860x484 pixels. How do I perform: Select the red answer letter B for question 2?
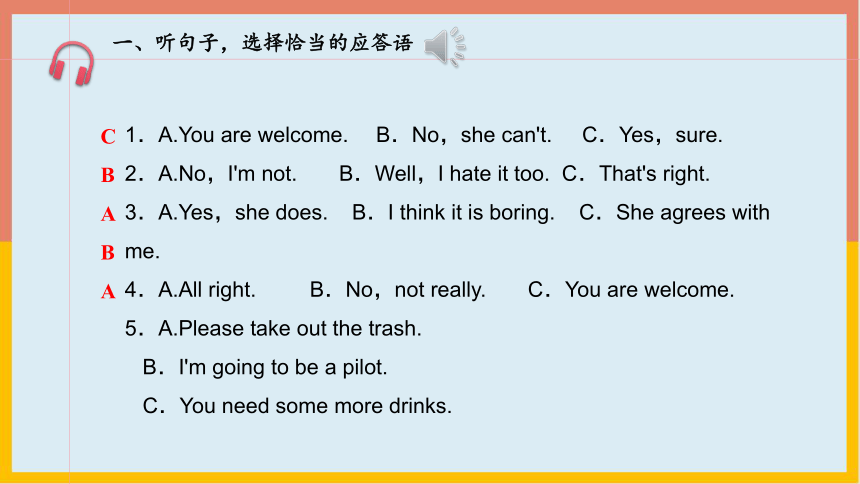coord(108,175)
